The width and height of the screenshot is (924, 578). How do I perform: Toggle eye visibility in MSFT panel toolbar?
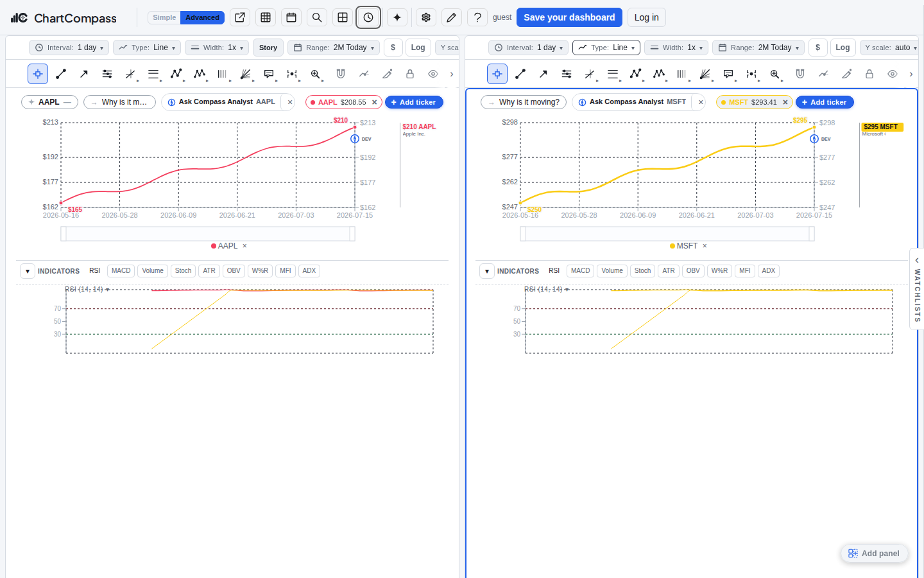point(893,74)
